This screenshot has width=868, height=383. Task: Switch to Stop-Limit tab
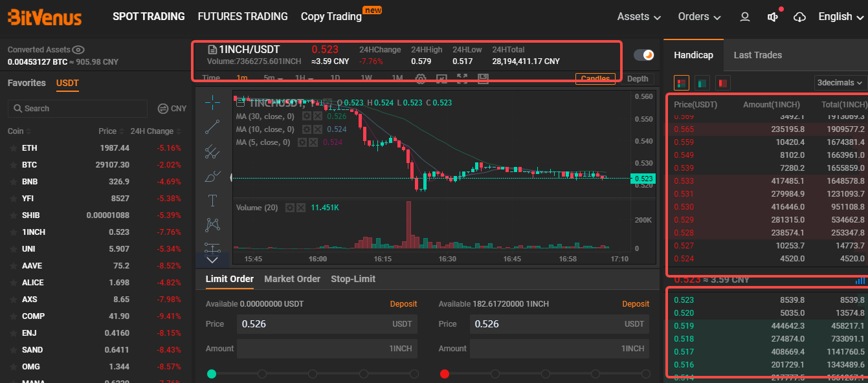tap(353, 279)
